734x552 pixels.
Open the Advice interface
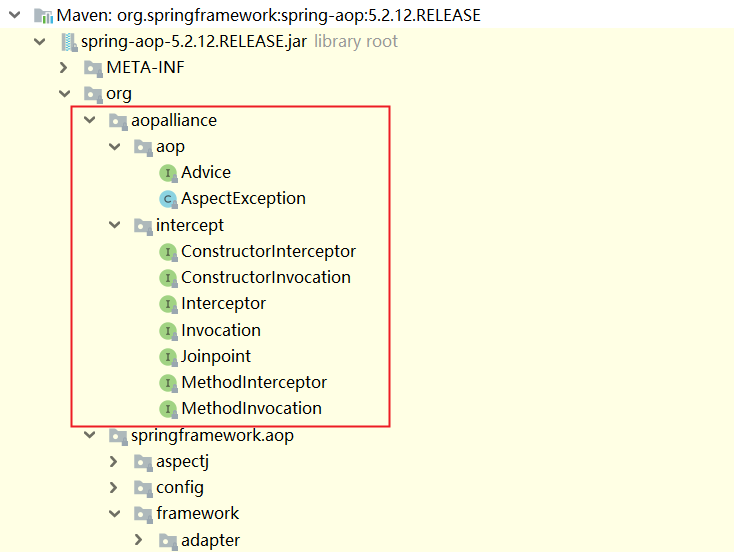click(206, 173)
